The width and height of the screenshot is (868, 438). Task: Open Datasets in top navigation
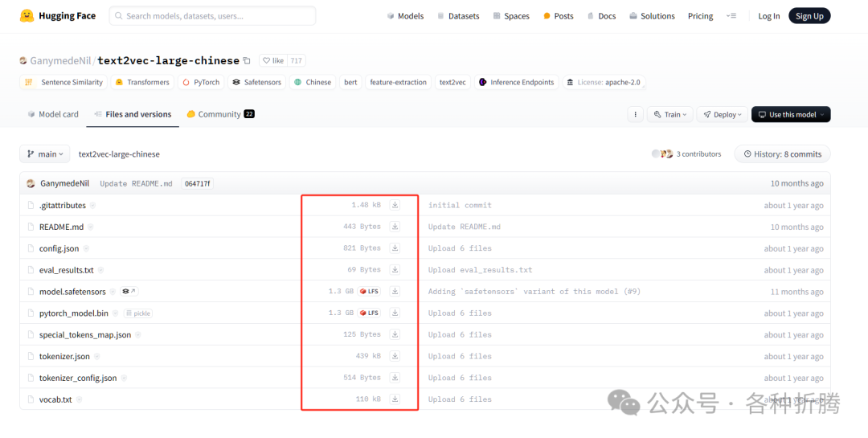click(458, 16)
